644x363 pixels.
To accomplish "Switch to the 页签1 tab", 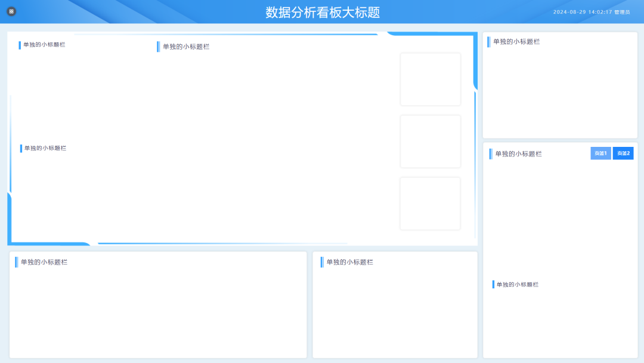I will [x=600, y=153].
